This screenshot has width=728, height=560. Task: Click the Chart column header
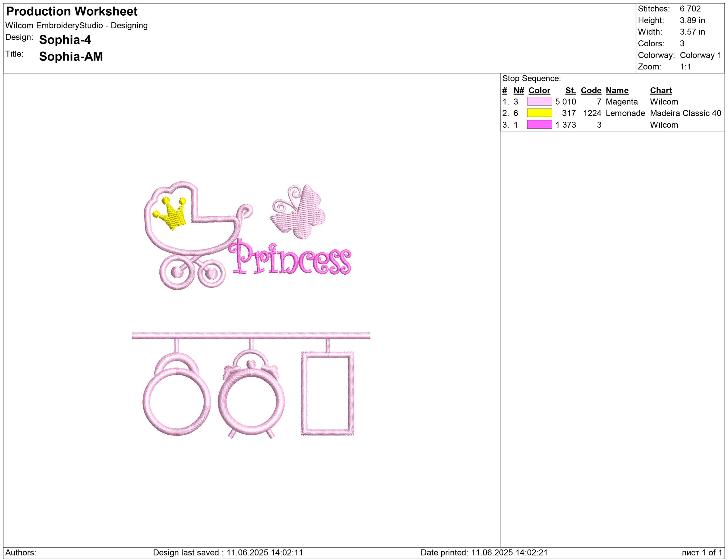(x=660, y=90)
